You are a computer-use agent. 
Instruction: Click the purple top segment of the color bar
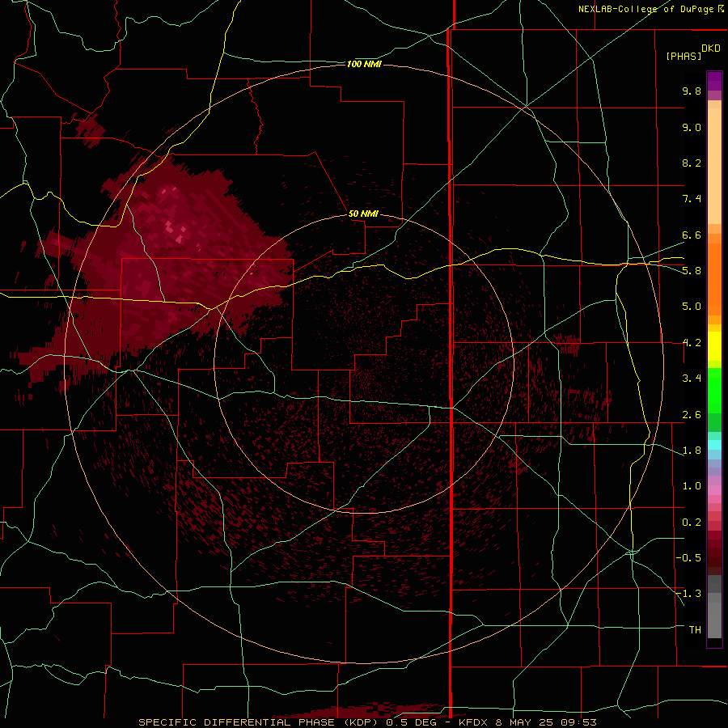(x=714, y=81)
